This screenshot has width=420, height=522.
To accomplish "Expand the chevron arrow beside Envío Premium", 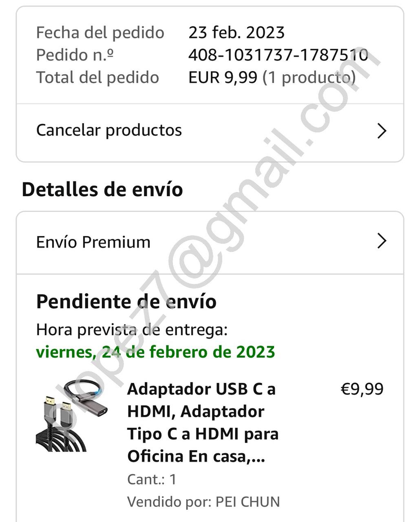I will click(382, 241).
